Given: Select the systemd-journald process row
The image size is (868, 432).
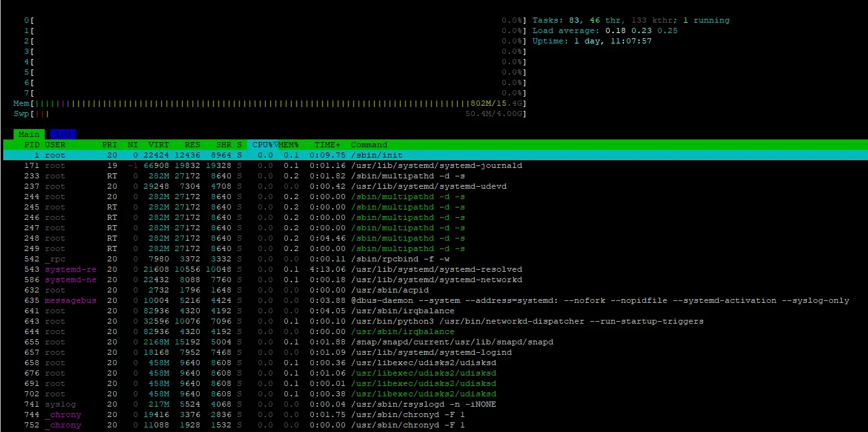Looking at the screenshot, I should pos(434,165).
